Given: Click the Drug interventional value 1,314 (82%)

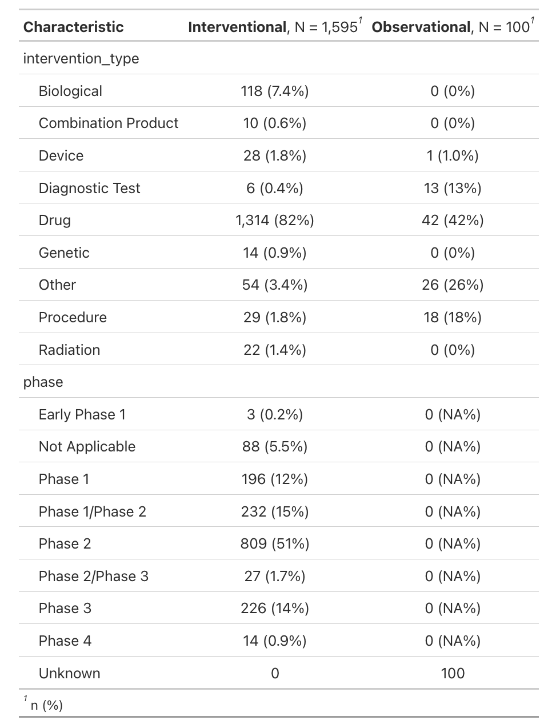Looking at the screenshot, I should pyautogui.click(x=275, y=221).
